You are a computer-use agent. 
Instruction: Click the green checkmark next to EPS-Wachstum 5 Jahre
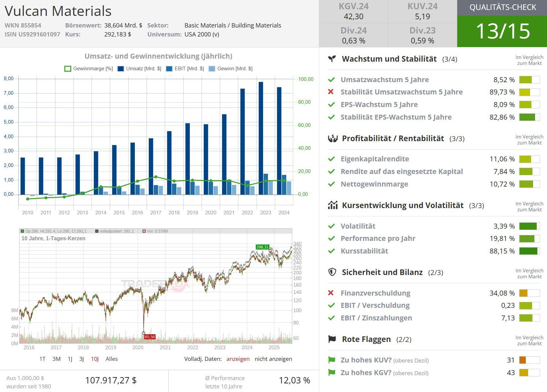(x=331, y=105)
